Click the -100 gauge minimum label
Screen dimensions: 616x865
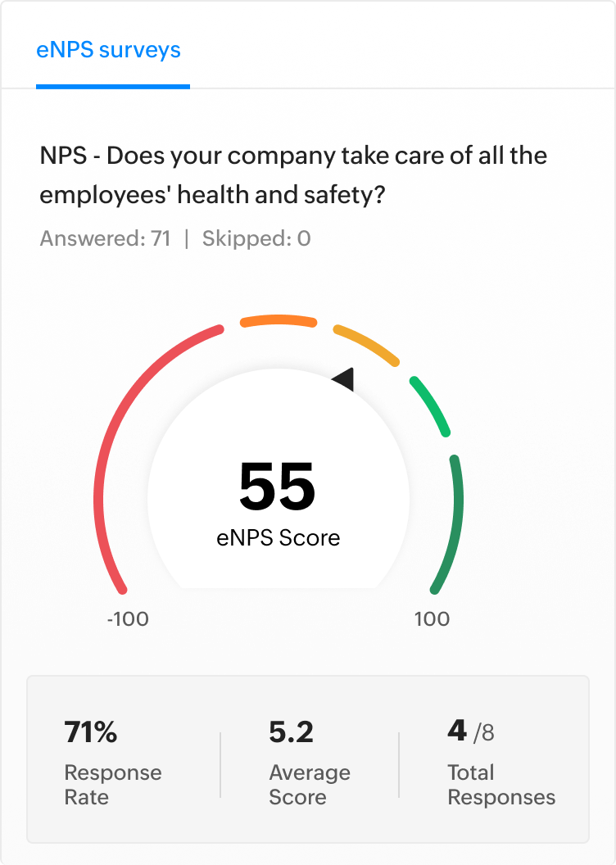[129, 620]
